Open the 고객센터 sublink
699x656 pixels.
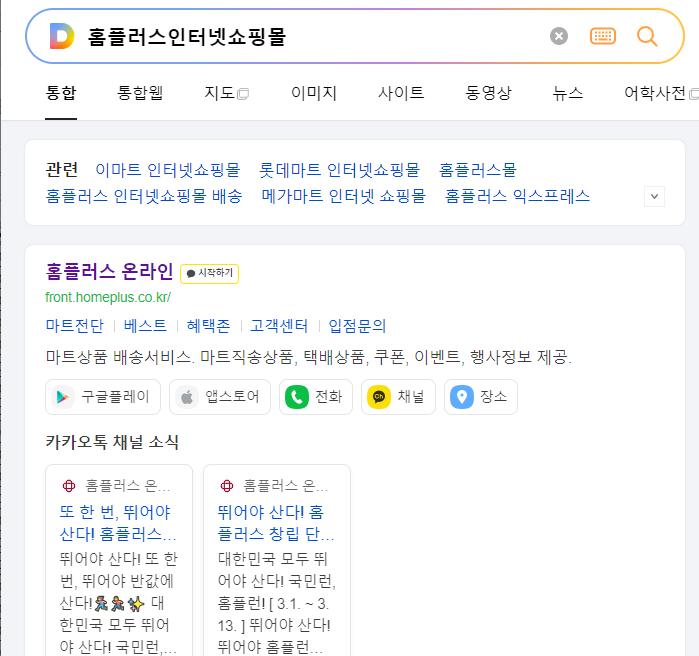coord(279,326)
